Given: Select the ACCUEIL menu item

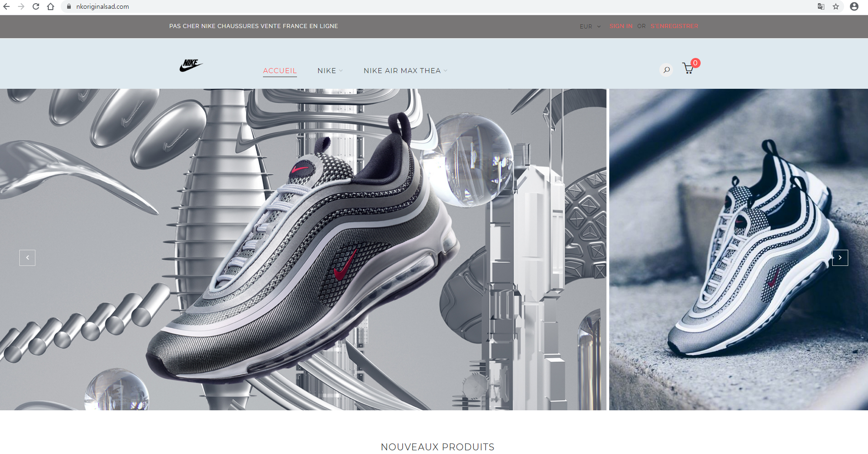Looking at the screenshot, I should pos(280,71).
